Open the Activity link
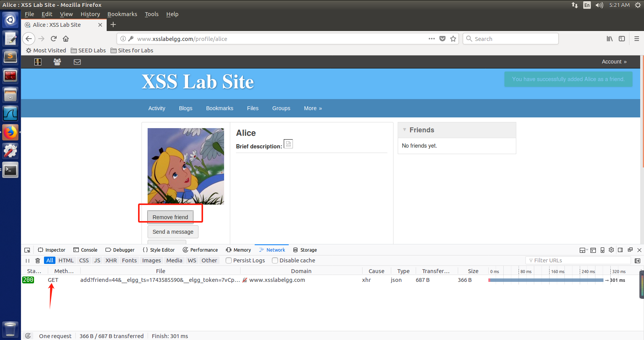 pos(157,108)
